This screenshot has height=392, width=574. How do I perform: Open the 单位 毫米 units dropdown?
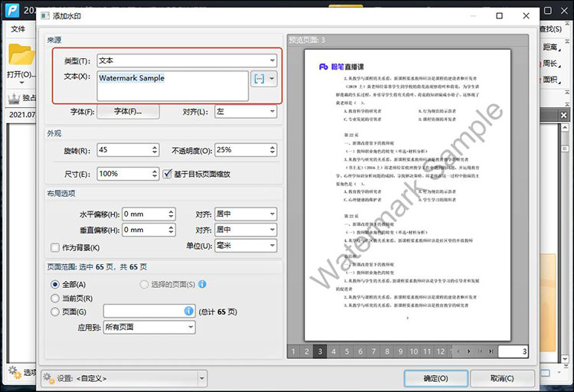click(246, 246)
